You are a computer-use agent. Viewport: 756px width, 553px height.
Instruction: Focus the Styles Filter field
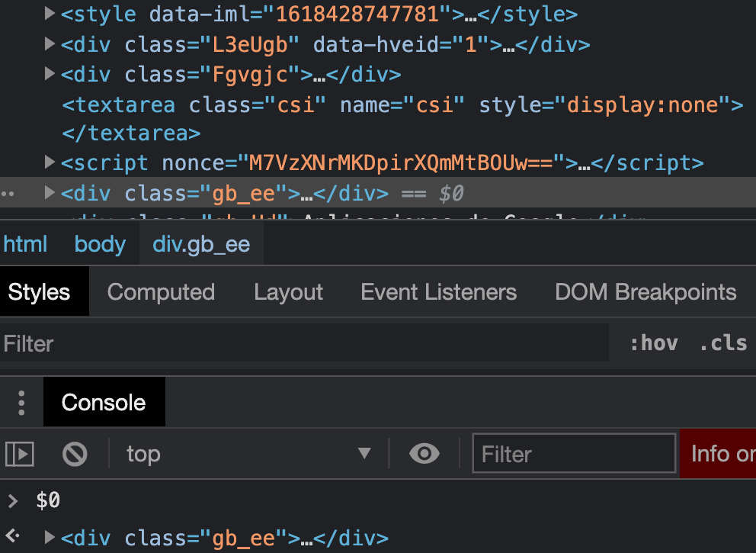[x=305, y=343]
